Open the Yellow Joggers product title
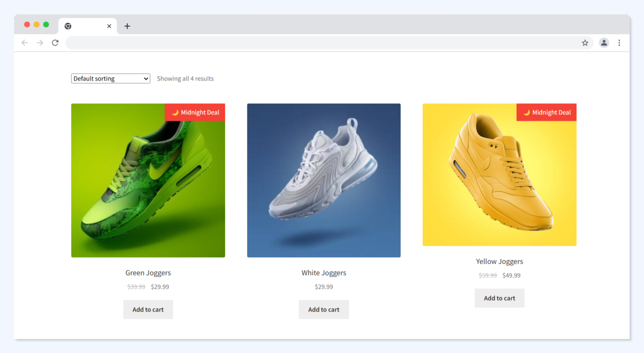 point(499,261)
